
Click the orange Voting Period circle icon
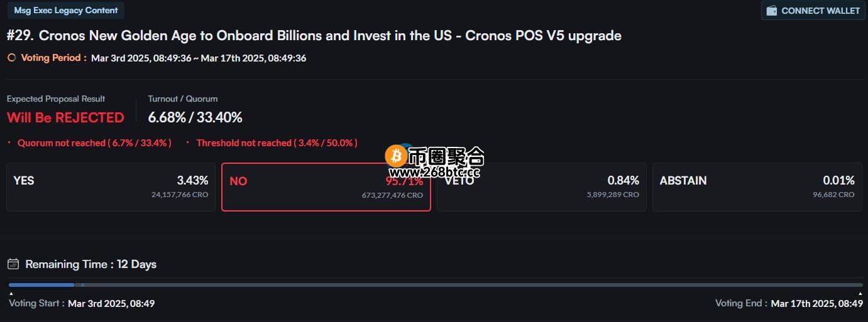(x=11, y=58)
